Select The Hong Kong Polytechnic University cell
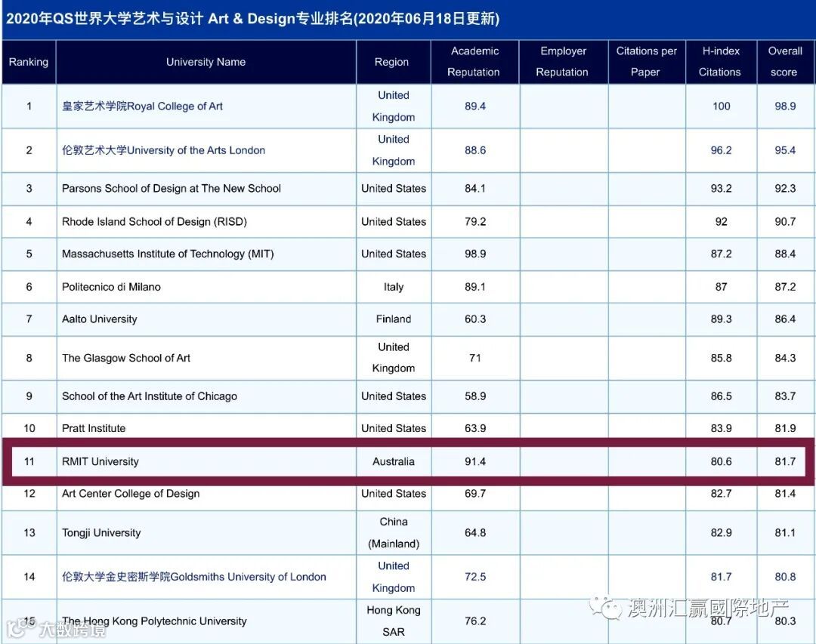816x644 pixels. (206, 621)
